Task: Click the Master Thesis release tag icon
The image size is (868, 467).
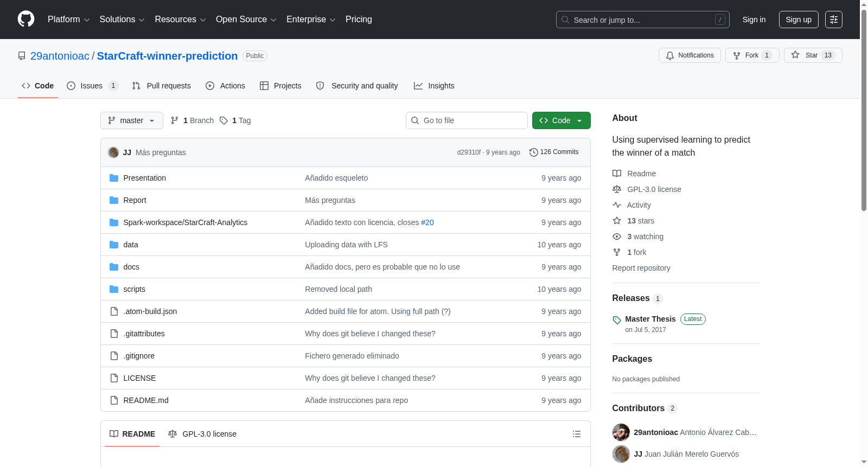Action: coord(617,320)
